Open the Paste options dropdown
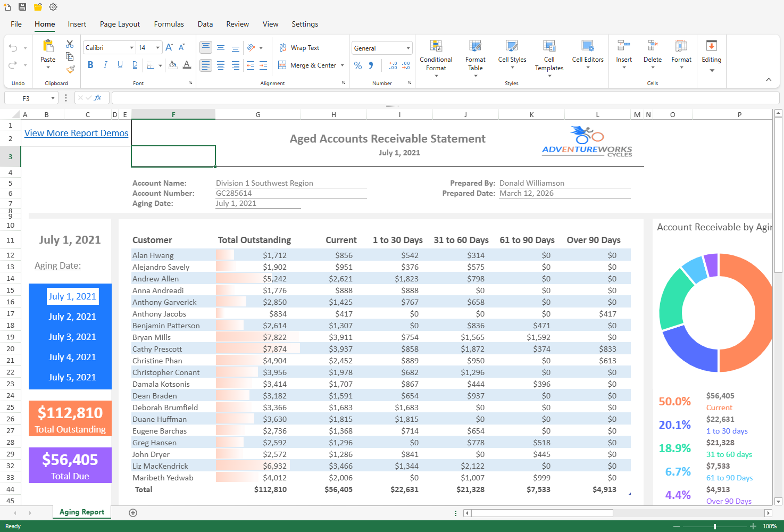The image size is (784, 532). (x=48, y=68)
